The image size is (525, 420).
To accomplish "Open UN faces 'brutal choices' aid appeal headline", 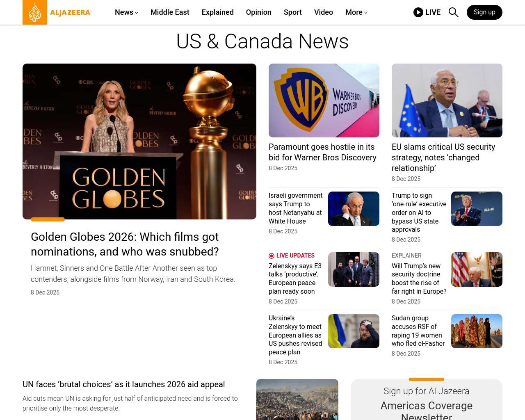I will click(123, 384).
